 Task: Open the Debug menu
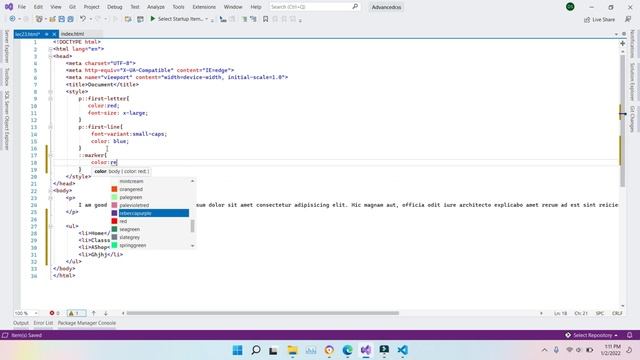pyautogui.click(x=115, y=7)
